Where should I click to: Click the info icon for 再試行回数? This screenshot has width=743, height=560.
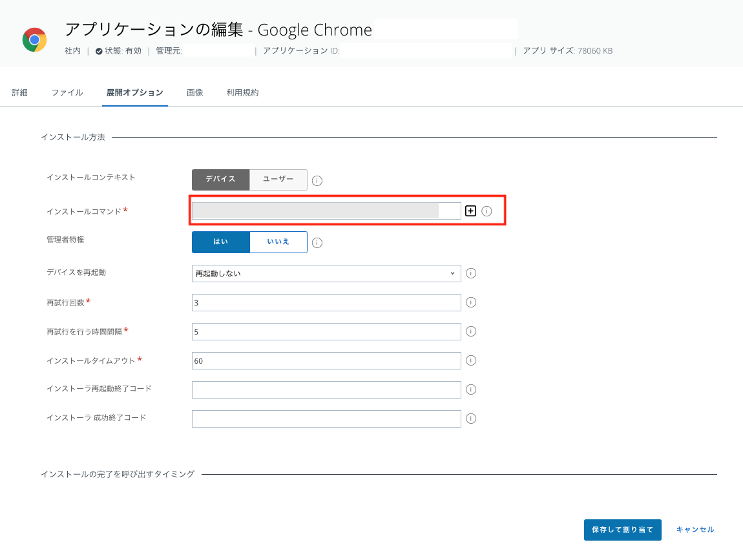coord(470,302)
